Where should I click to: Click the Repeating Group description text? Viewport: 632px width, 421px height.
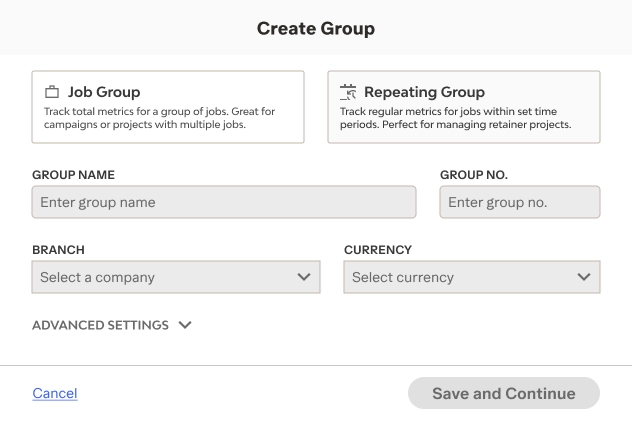[455, 118]
